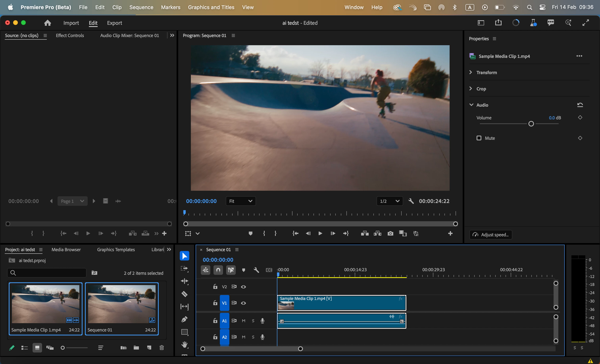The image size is (600, 364).
Task: Mute the A1 audio track
Action: pyautogui.click(x=243, y=321)
